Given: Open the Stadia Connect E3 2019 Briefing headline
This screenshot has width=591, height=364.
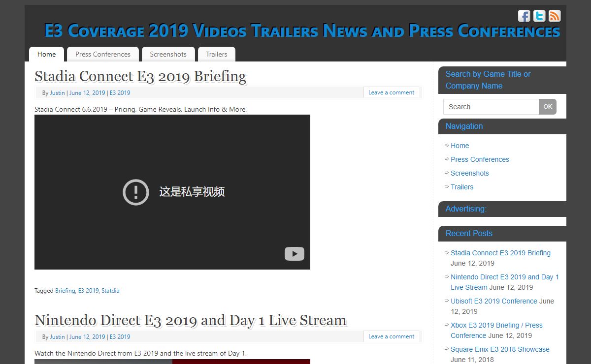Looking at the screenshot, I should [x=140, y=76].
